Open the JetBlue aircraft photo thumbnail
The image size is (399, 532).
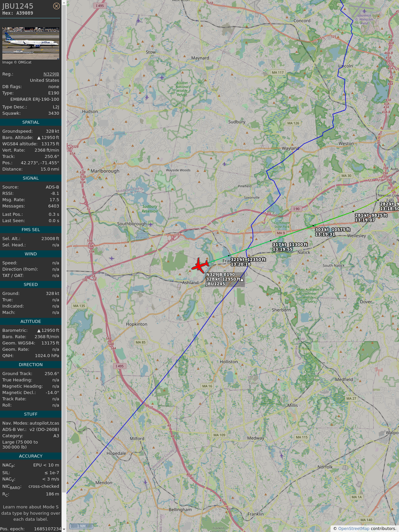31,44
